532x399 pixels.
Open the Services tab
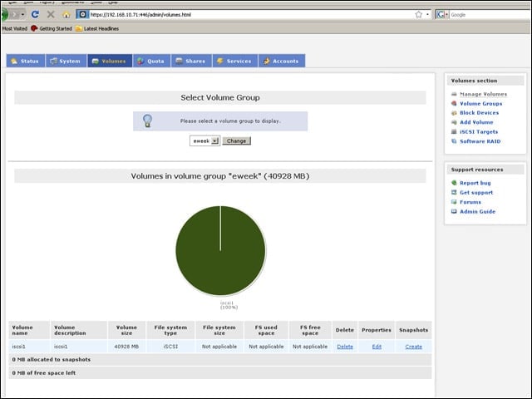tap(234, 61)
